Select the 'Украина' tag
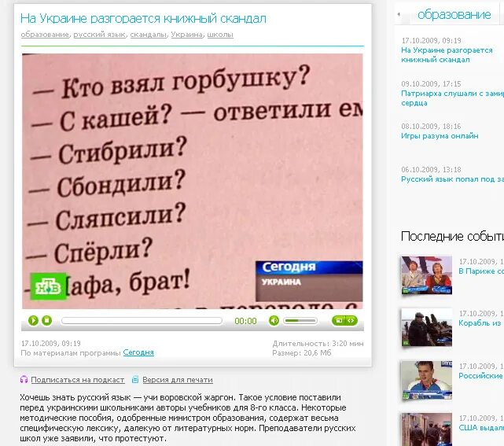This screenshot has width=504, height=446. tap(187, 35)
